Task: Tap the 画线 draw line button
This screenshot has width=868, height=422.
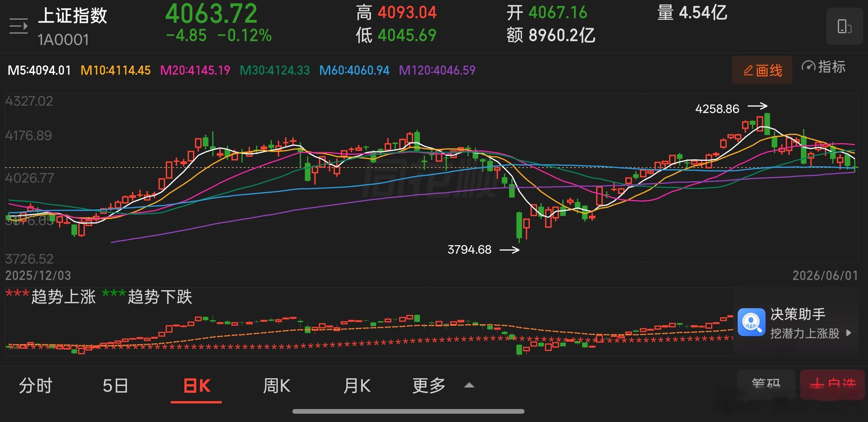Action: [x=762, y=70]
